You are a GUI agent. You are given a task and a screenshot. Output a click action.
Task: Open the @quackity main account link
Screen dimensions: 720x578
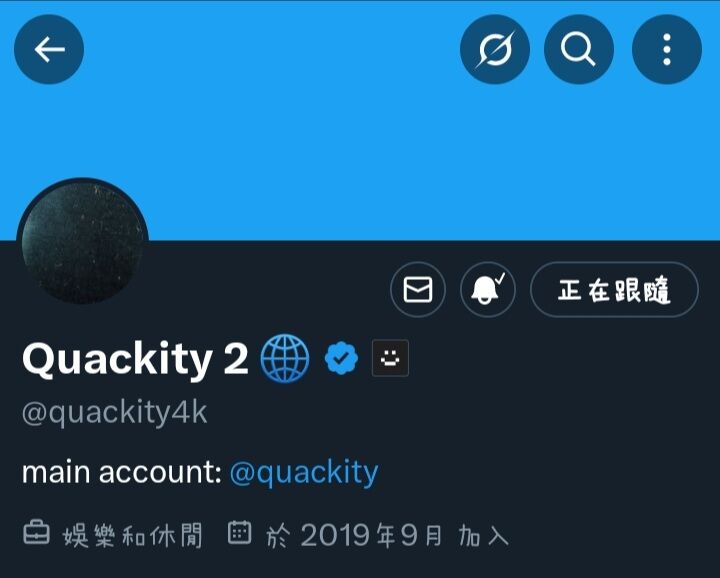tap(304, 472)
